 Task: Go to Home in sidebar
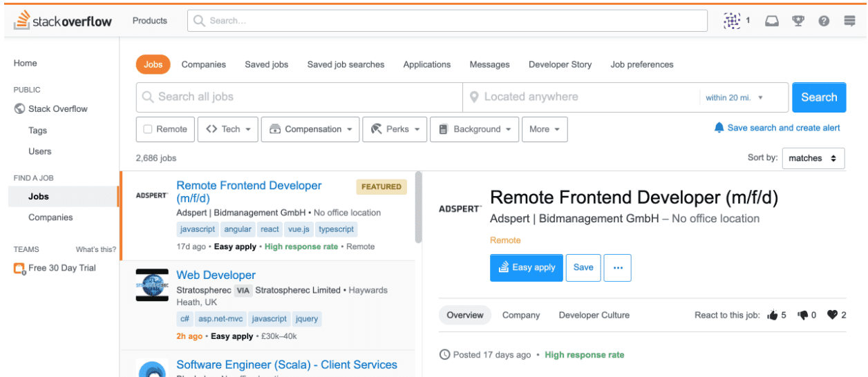click(26, 63)
